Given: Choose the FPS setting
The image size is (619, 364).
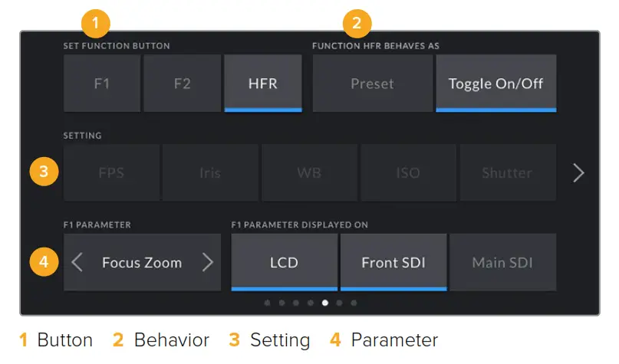Looking at the screenshot, I should [x=111, y=172].
